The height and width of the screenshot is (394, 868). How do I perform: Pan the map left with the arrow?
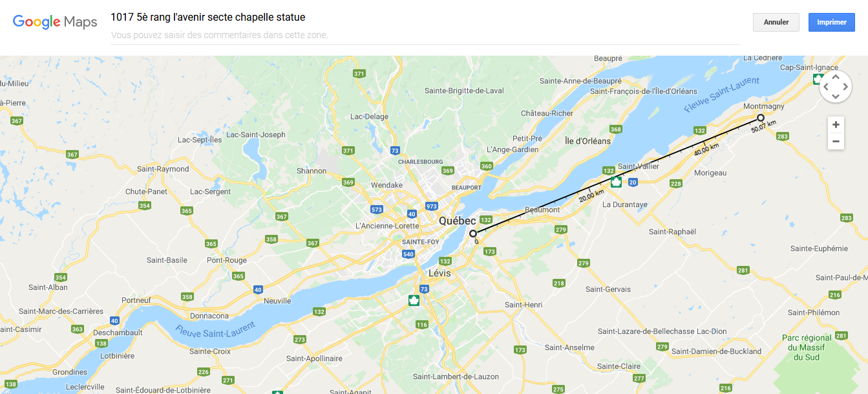(826, 87)
